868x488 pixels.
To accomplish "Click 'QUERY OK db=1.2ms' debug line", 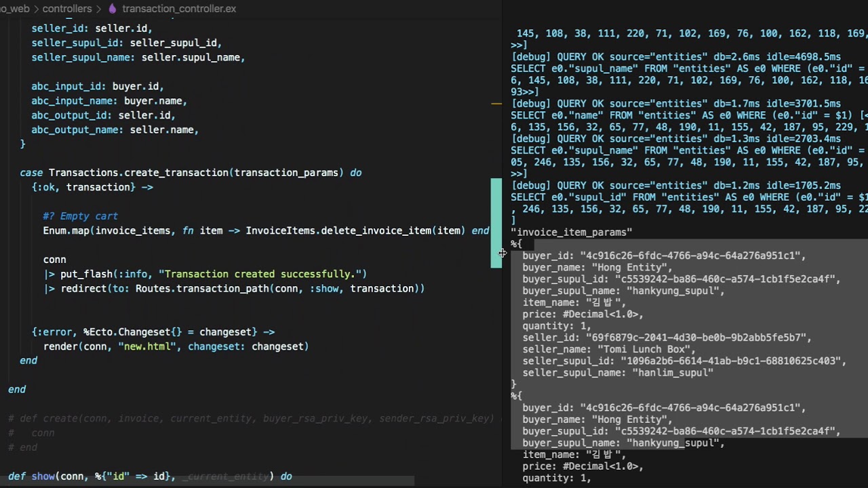I will pyautogui.click(x=676, y=185).
